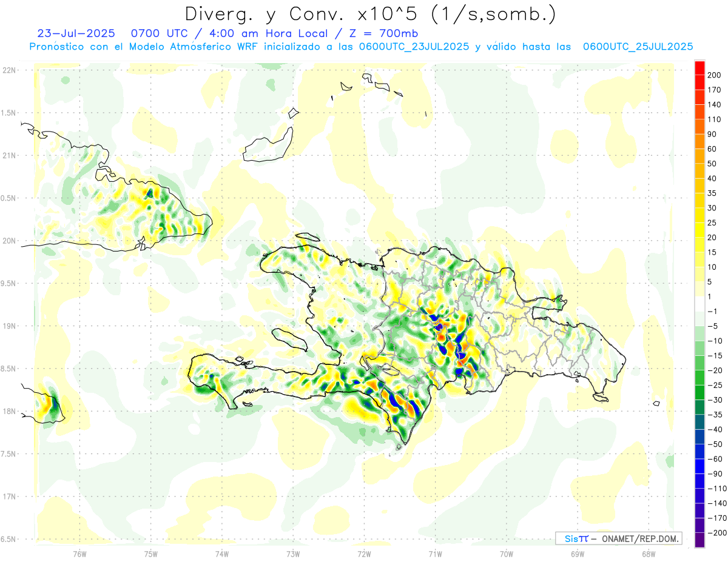Click the '75W' longitude label
The width and height of the screenshot is (728, 562).
click(151, 554)
